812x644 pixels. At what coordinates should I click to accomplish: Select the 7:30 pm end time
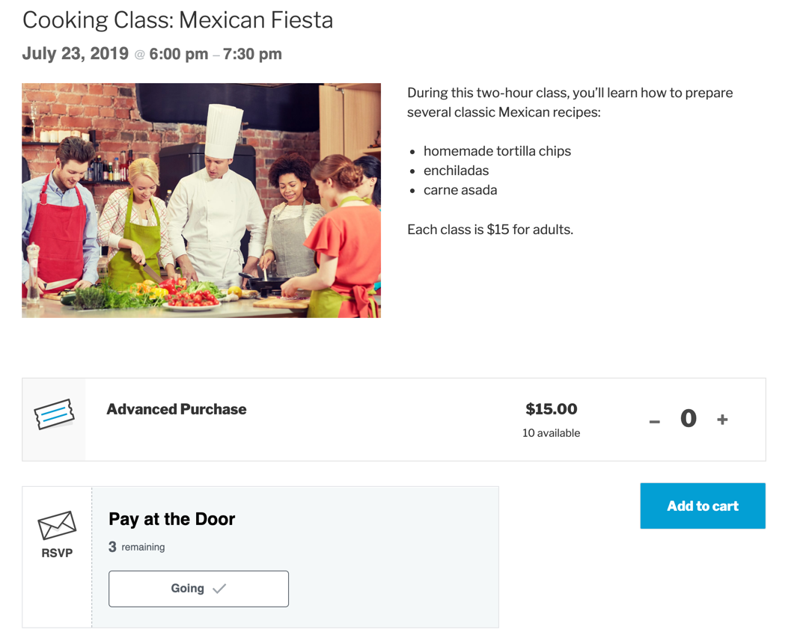point(252,54)
